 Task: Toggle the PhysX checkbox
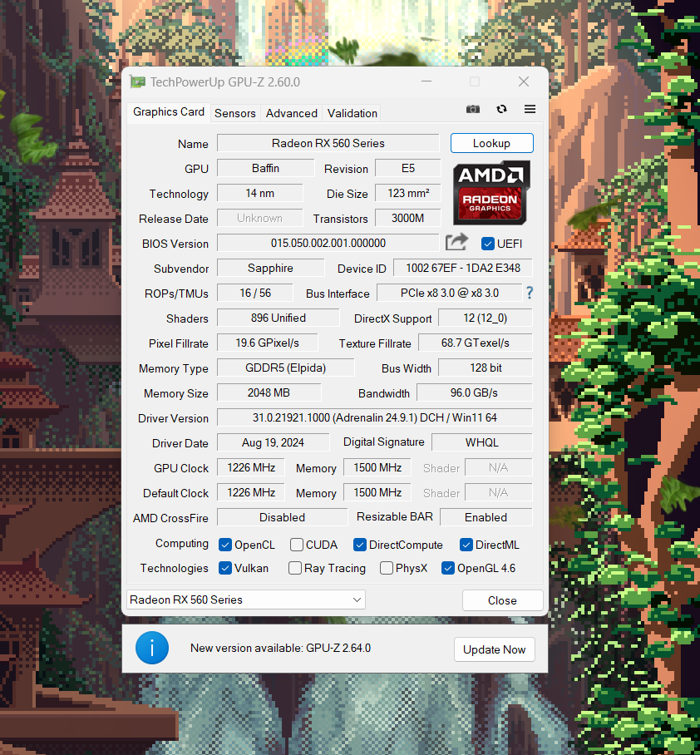pyautogui.click(x=386, y=568)
